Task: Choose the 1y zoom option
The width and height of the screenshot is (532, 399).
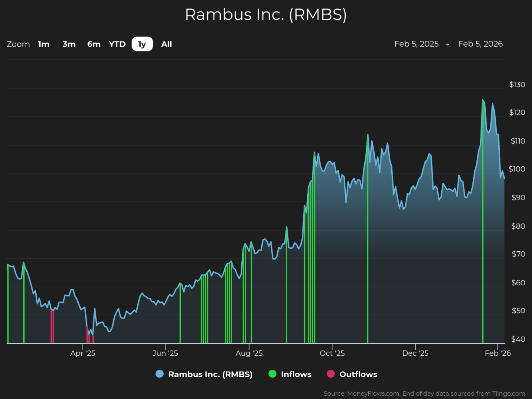Action: coord(142,44)
